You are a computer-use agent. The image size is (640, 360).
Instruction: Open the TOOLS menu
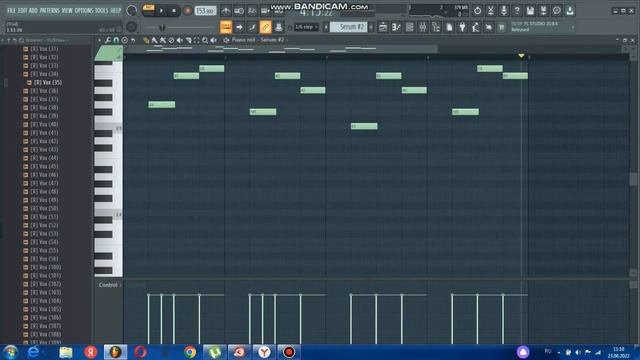102,11
